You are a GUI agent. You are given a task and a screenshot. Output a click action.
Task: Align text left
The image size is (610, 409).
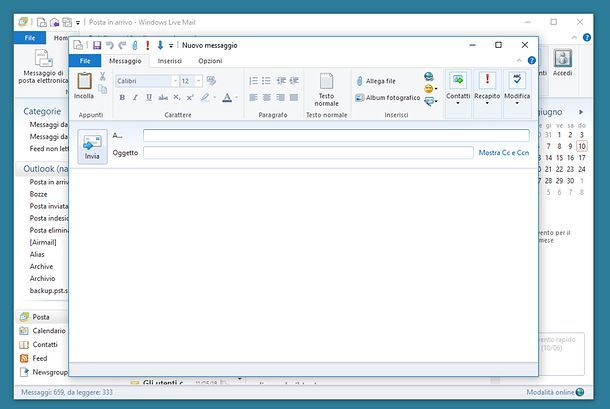253,97
